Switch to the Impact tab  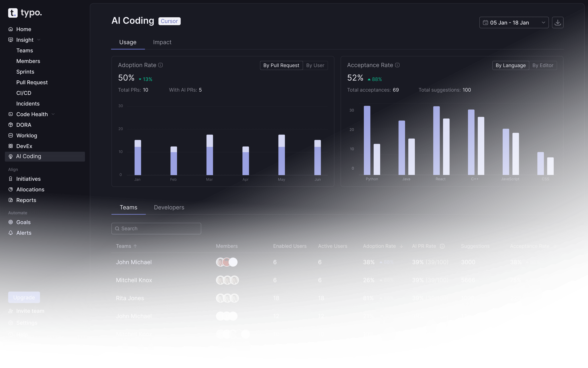(162, 42)
